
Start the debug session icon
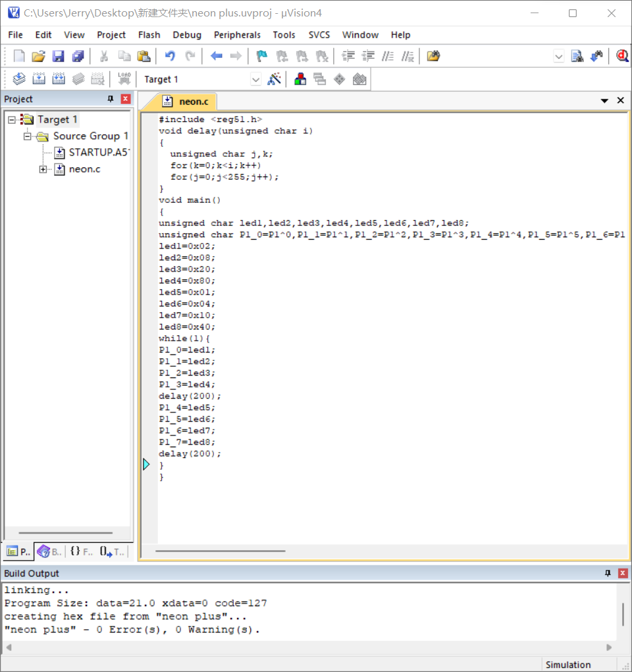pyautogui.click(x=621, y=57)
